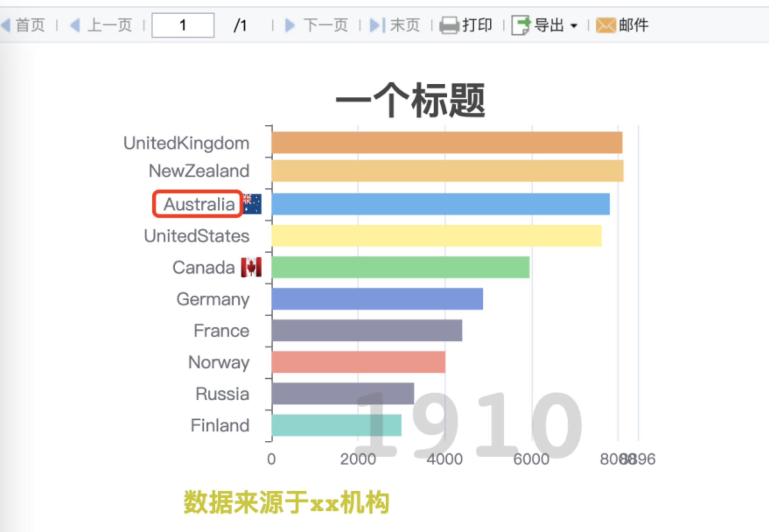Click the last page arrow icon

point(377,25)
